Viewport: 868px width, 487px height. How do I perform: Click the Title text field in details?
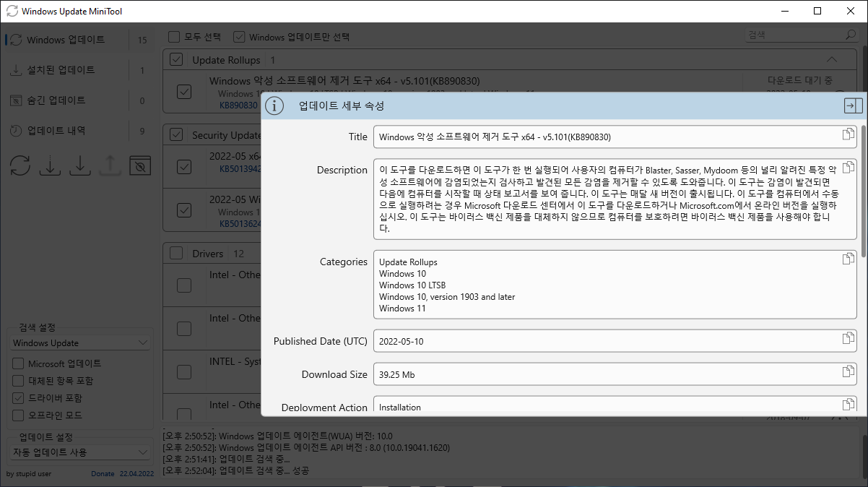click(615, 137)
